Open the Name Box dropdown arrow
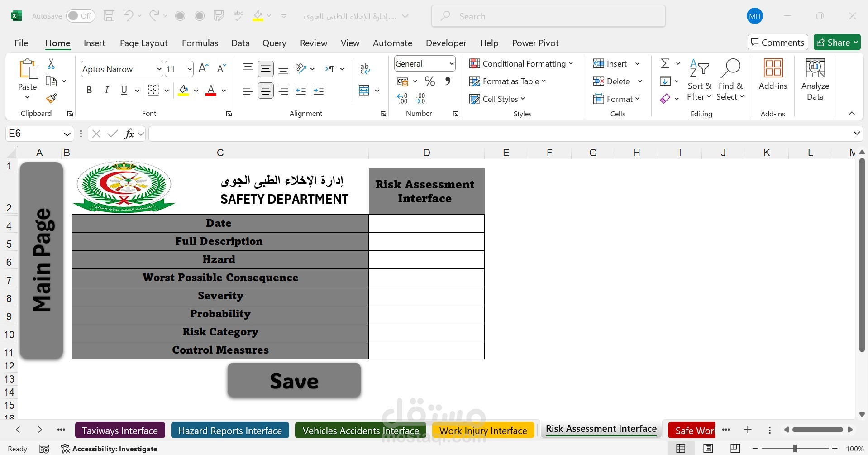Viewport: 868px width, 455px height. (x=67, y=134)
